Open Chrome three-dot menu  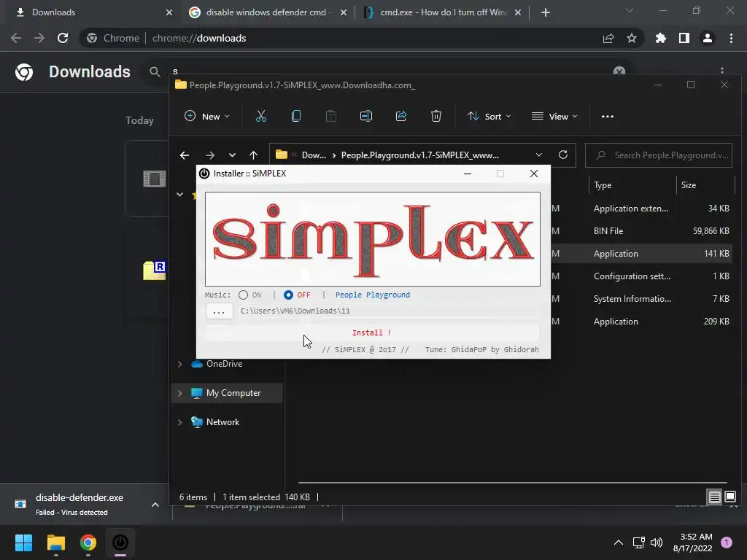tap(731, 38)
